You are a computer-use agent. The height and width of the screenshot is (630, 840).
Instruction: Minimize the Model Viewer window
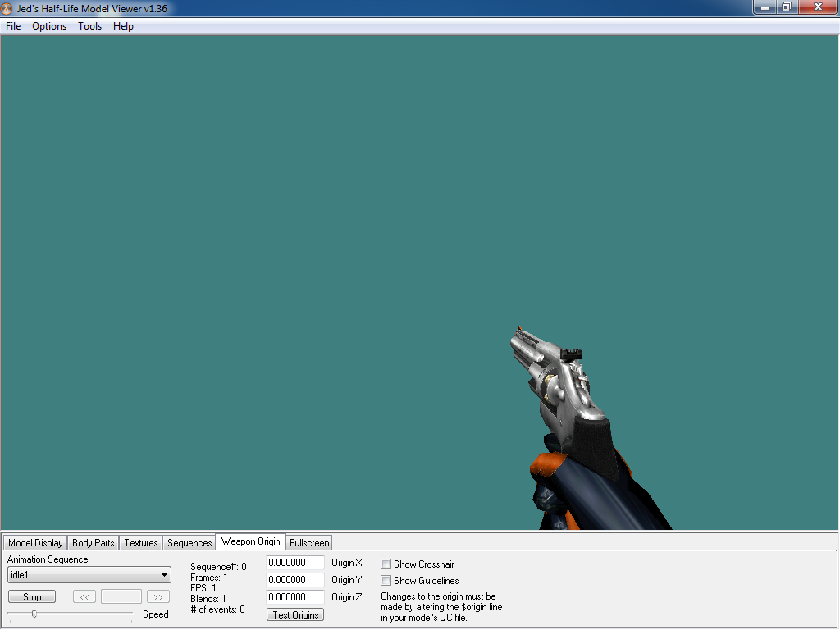point(765,7)
